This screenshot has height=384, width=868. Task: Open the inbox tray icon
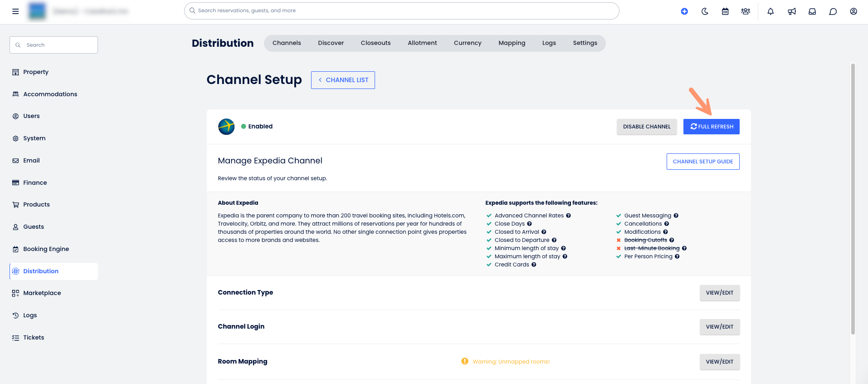812,11
